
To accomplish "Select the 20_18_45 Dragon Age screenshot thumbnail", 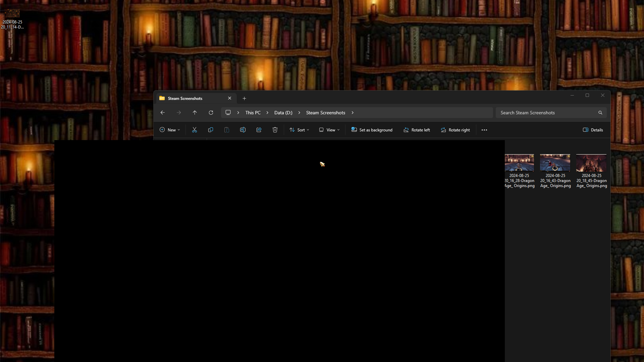I will pos(591,163).
